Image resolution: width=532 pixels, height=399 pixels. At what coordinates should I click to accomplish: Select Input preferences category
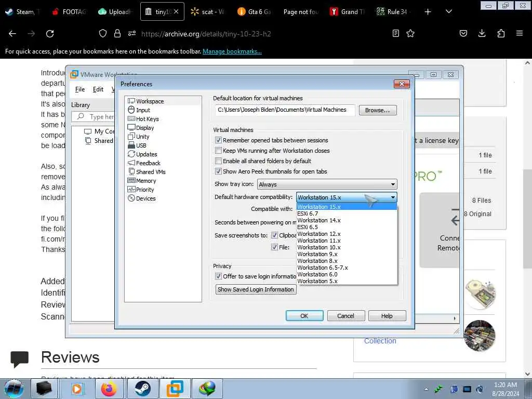pos(139,110)
